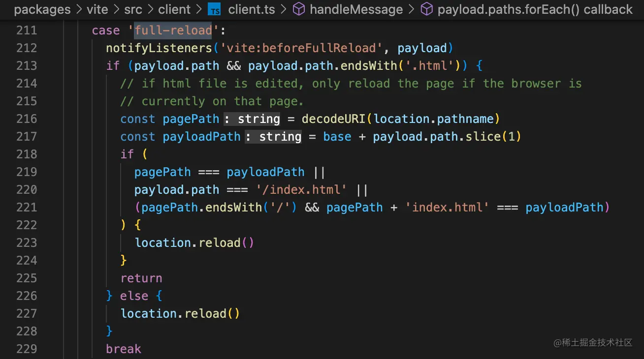
Task: Select line number 229 in the gutter
Action: (27, 349)
